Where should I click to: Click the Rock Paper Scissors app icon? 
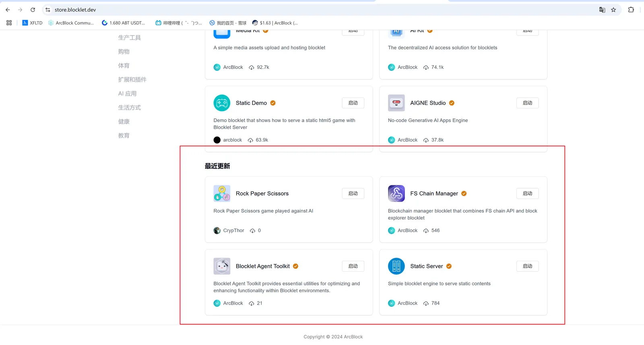tap(222, 193)
